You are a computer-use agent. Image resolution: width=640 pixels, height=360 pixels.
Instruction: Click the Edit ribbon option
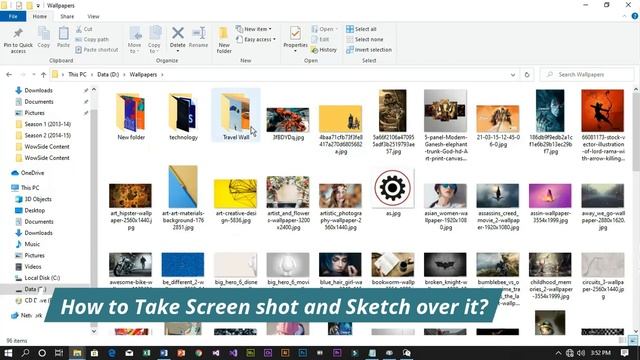click(x=320, y=40)
